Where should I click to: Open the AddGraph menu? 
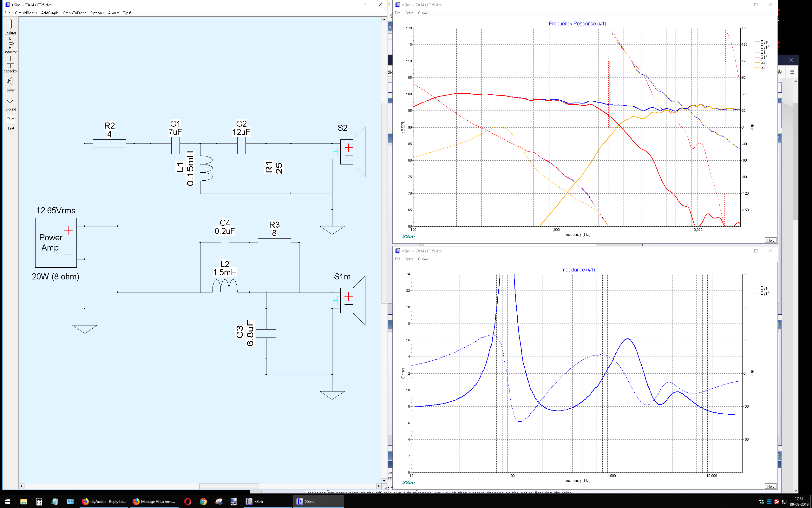click(x=50, y=13)
